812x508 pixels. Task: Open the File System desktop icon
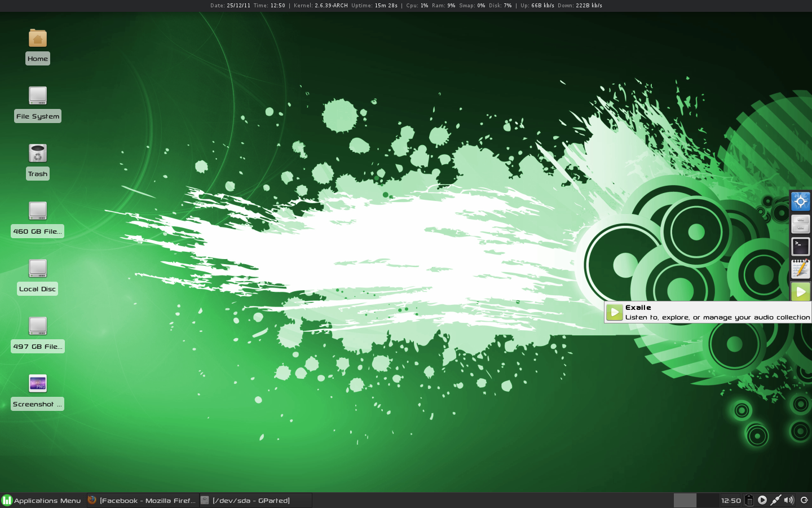tap(38, 96)
